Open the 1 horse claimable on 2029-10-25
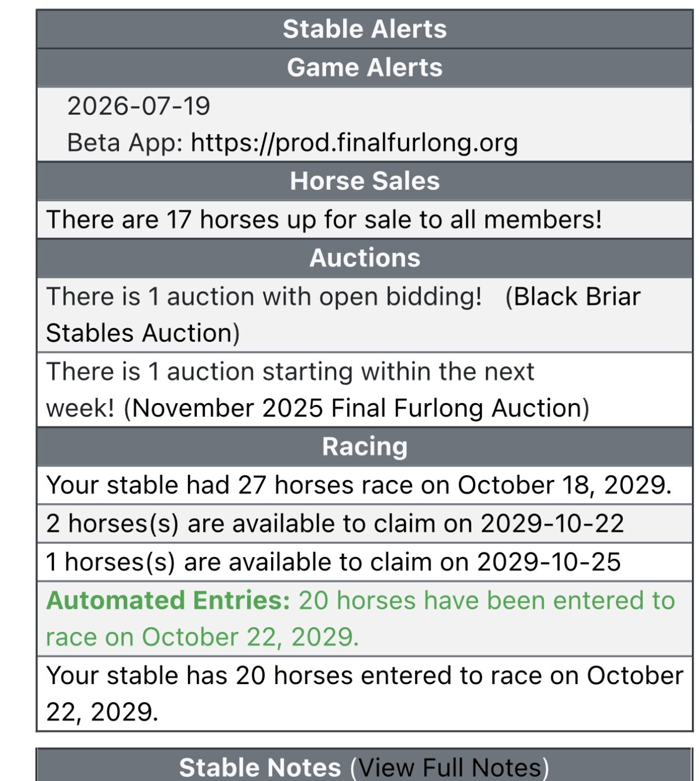 pos(333,562)
